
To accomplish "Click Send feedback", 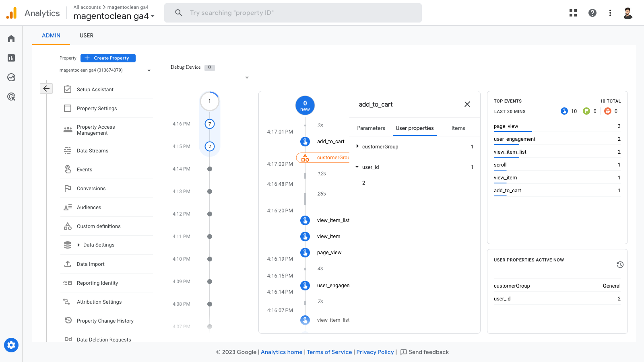I will coord(424,352).
